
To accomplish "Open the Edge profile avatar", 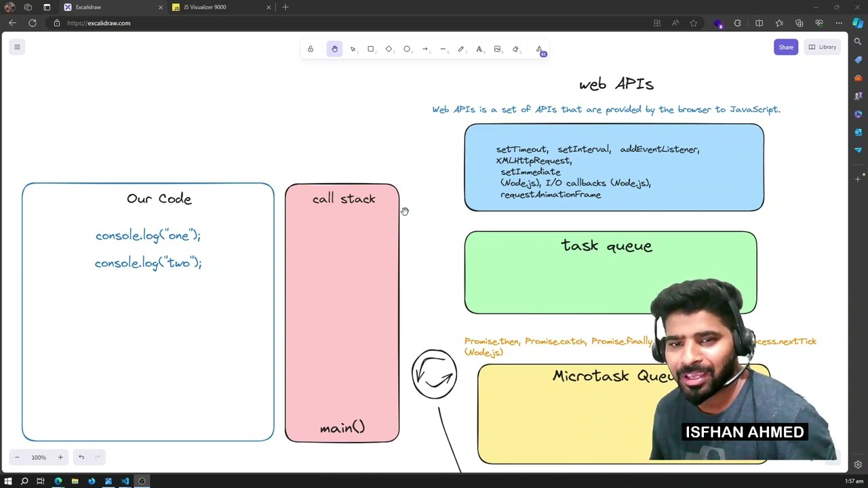I will (9, 7).
